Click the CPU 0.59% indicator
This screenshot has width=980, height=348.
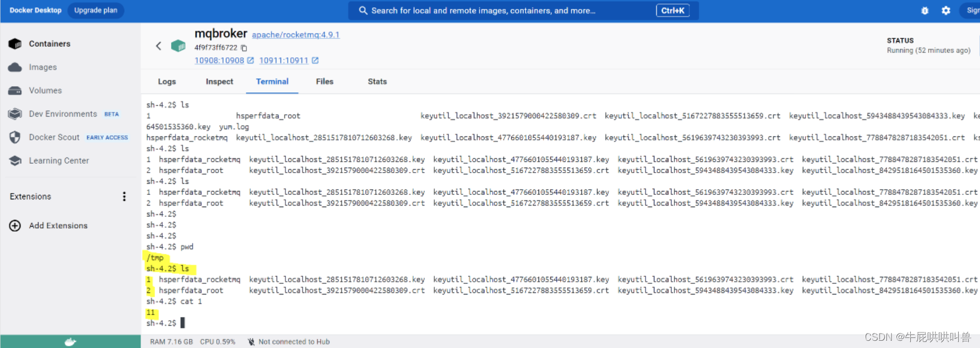point(217,342)
